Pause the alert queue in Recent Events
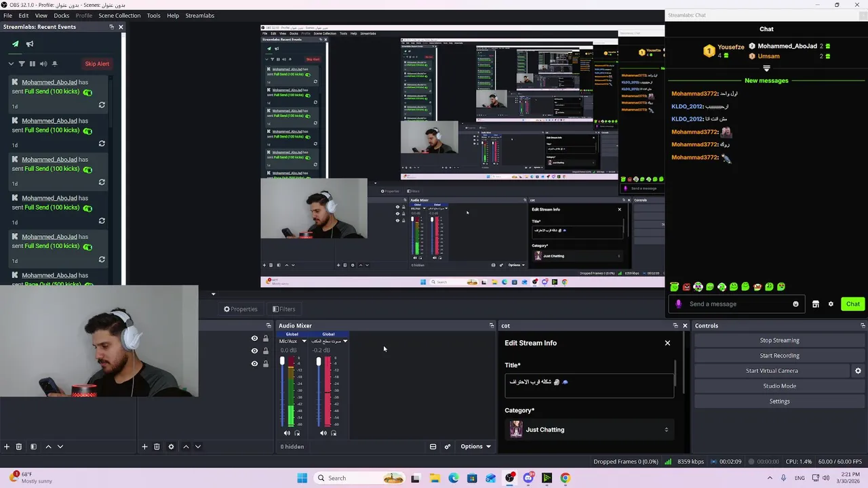 coord(32,64)
